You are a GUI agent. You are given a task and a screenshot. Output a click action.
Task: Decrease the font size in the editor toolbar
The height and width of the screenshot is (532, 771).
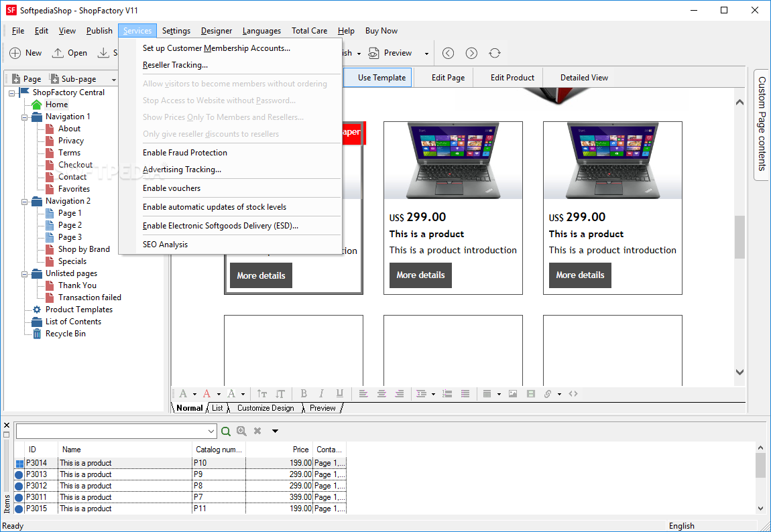pyautogui.click(x=280, y=393)
